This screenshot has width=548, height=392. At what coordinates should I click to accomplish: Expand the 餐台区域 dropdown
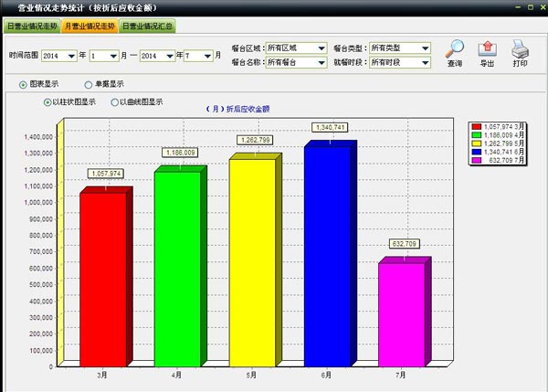point(321,48)
